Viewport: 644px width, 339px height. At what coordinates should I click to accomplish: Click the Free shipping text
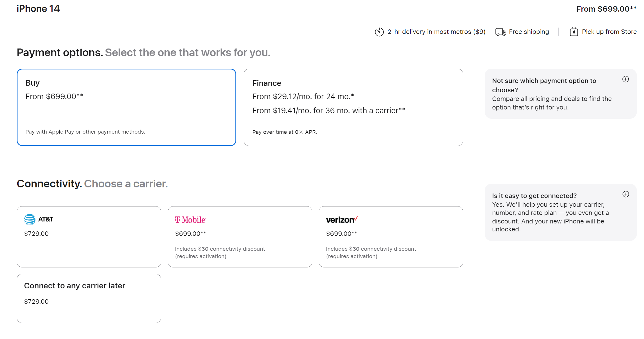point(529,32)
